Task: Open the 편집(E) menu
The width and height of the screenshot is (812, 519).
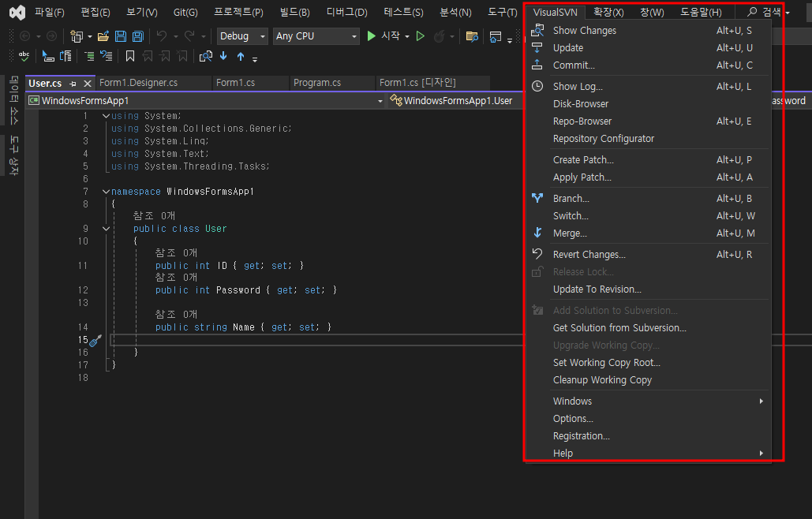Action: point(95,12)
